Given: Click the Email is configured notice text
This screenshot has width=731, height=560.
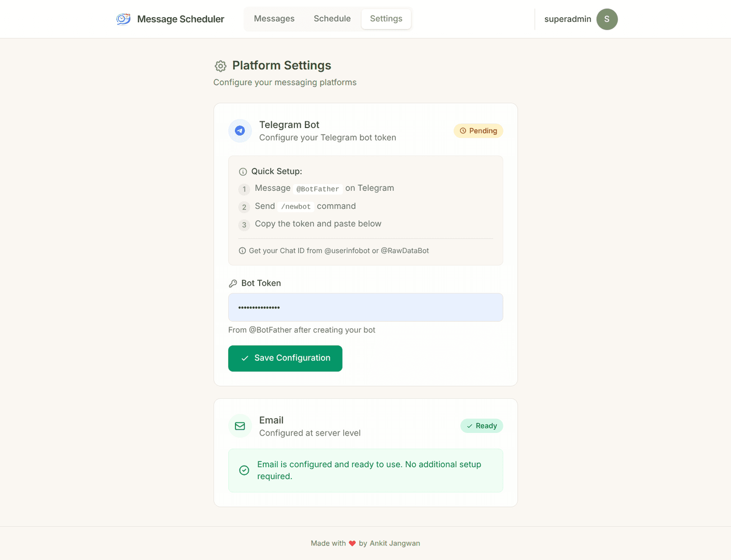Looking at the screenshot, I should click(369, 470).
